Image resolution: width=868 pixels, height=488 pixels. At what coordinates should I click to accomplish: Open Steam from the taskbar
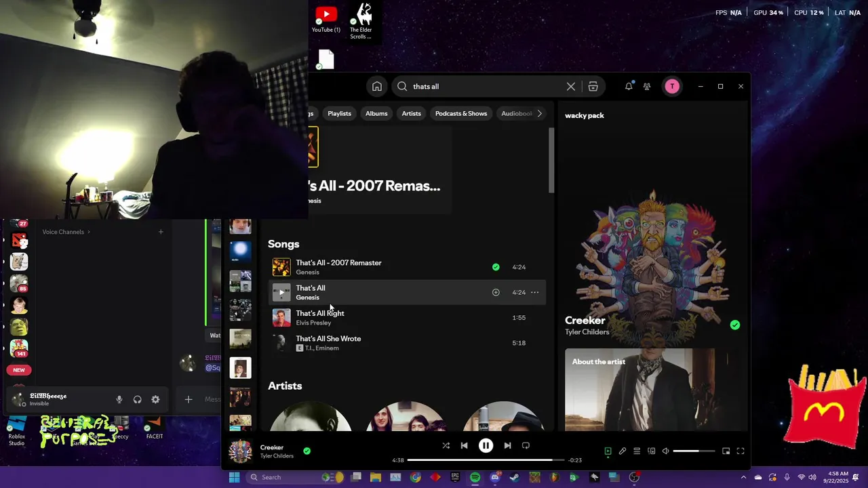[515, 477]
